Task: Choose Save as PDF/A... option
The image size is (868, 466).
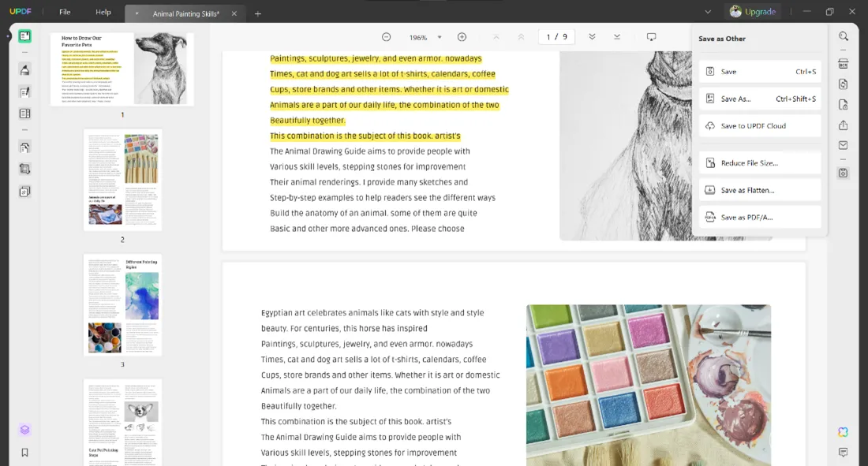Action: point(759,217)
